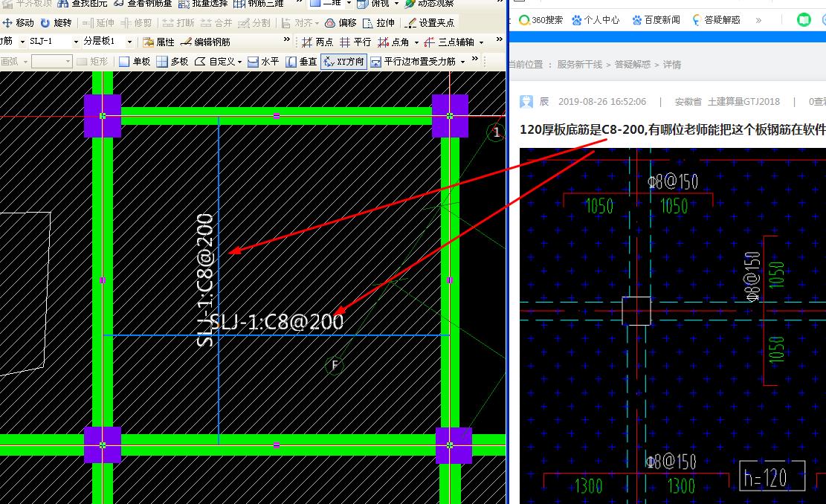Select the 移动 move tool
The image size is (826, 504).
[19, 22]
